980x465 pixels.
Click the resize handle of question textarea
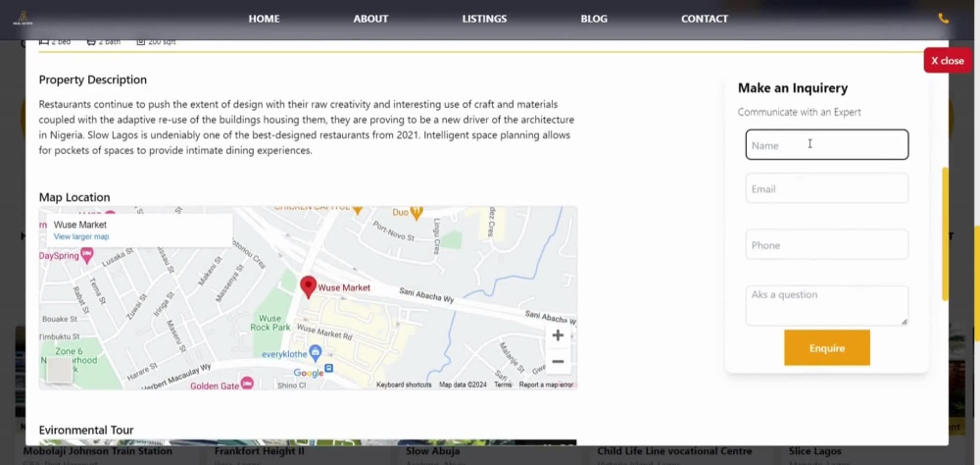tap(904, 322)
